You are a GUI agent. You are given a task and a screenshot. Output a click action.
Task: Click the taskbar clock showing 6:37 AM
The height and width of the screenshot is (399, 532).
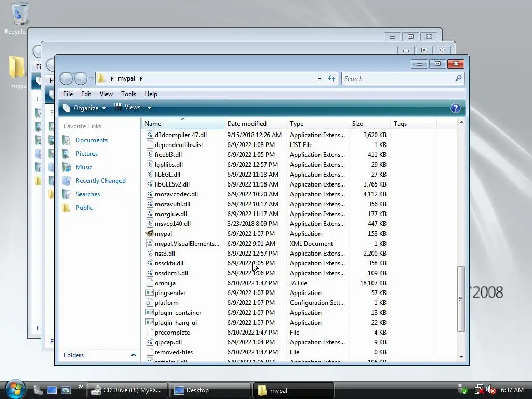(512, 390)
